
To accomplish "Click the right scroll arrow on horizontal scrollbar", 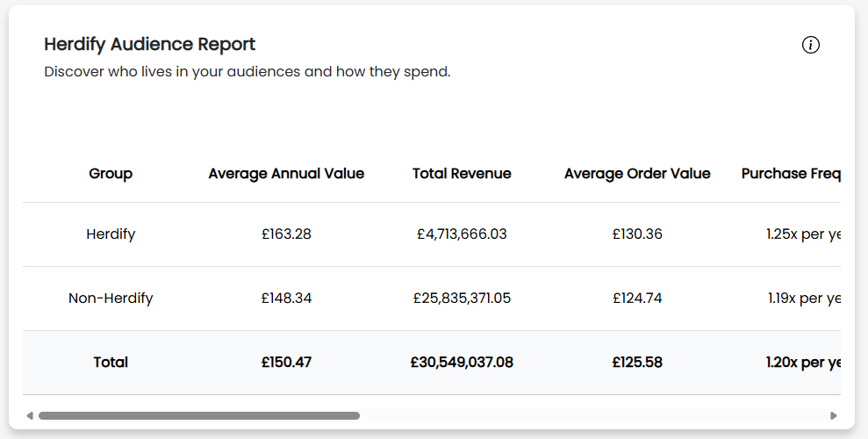I will pyautogui.click(x=833, y=415).
